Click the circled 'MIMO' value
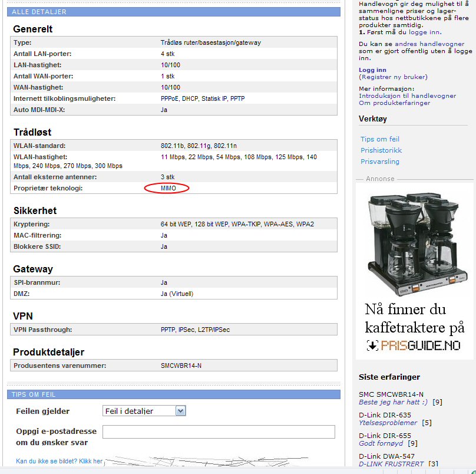476x474 pixels. click(168, 188)
